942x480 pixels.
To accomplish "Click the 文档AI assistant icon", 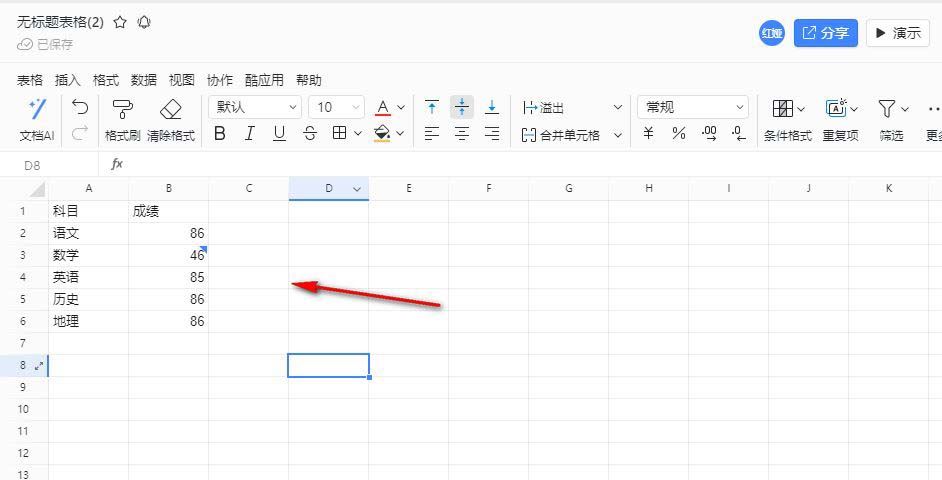I will pos(37,110).
